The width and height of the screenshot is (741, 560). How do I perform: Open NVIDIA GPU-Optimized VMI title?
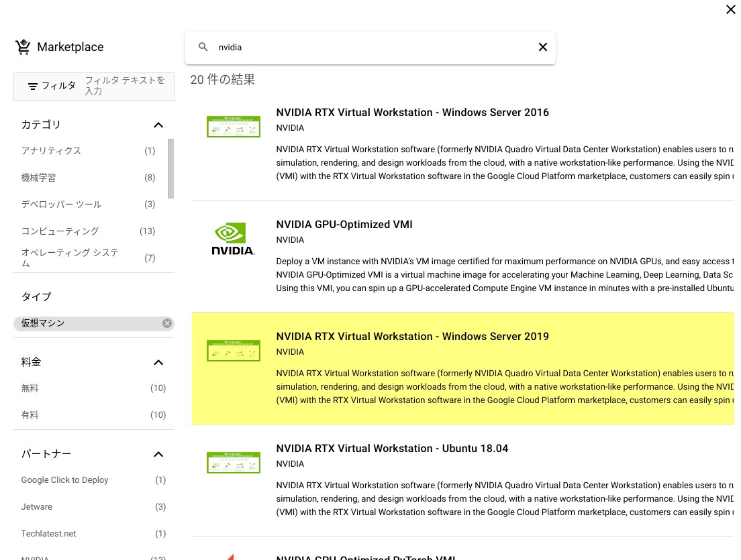pos(344,224)
